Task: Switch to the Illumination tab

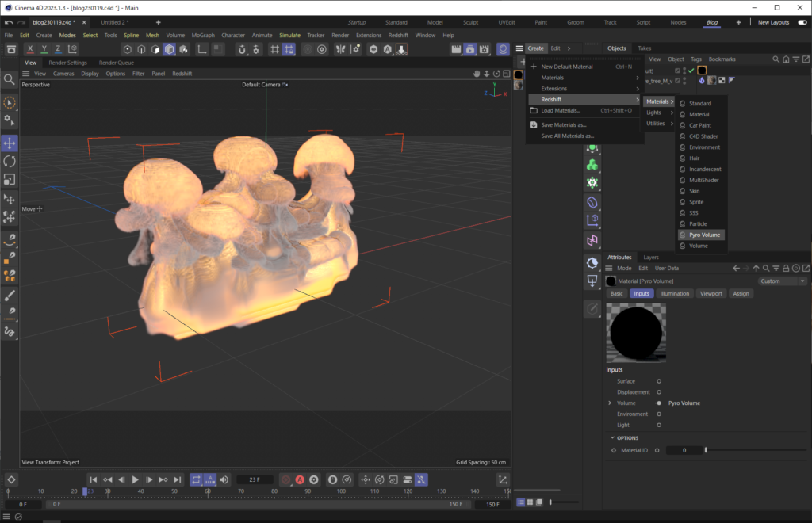Action: pos(676,293)
